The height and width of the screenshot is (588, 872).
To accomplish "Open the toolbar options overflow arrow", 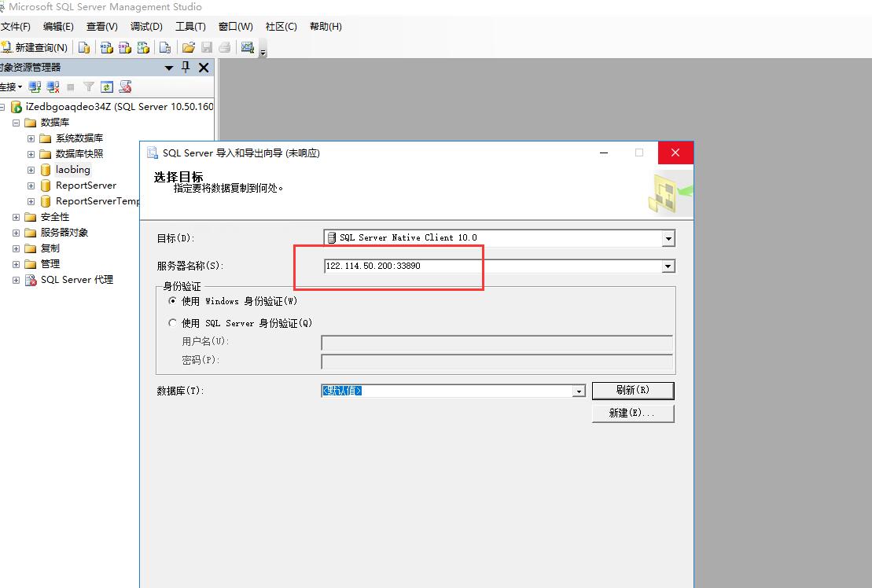I will pos(263,52).
